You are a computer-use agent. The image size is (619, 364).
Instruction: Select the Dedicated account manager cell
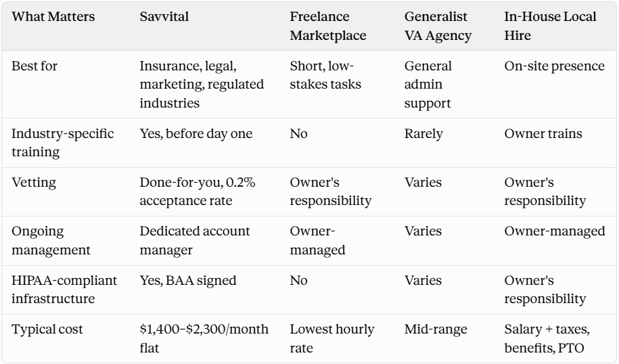195,240
